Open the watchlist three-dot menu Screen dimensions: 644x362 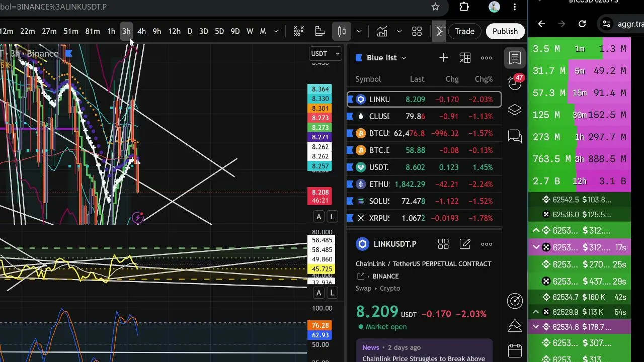(487, 58)
